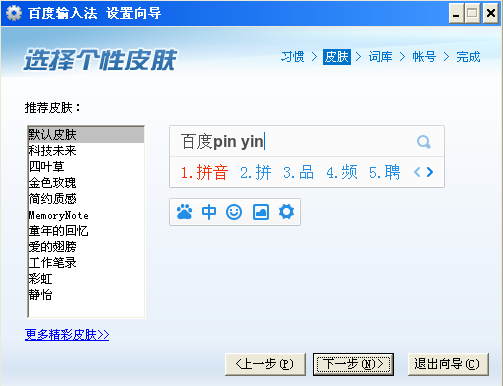
Task: Open the 更多精彩皮肤>> link
Action: point(67,335)
